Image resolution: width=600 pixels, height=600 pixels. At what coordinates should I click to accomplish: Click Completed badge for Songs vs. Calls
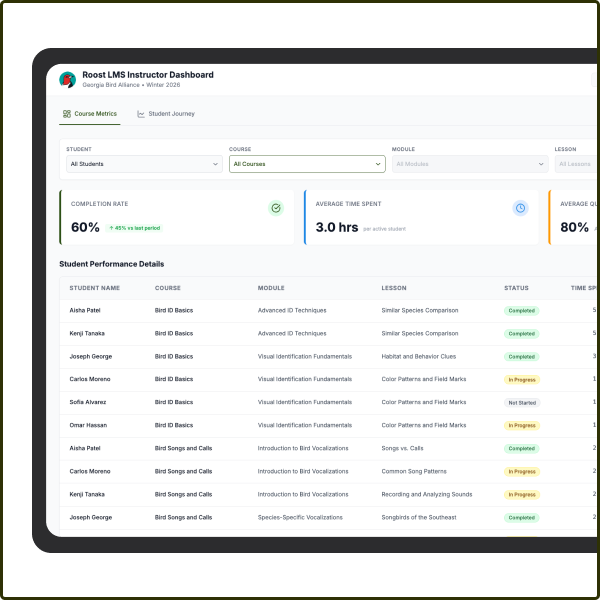(521, 448)
